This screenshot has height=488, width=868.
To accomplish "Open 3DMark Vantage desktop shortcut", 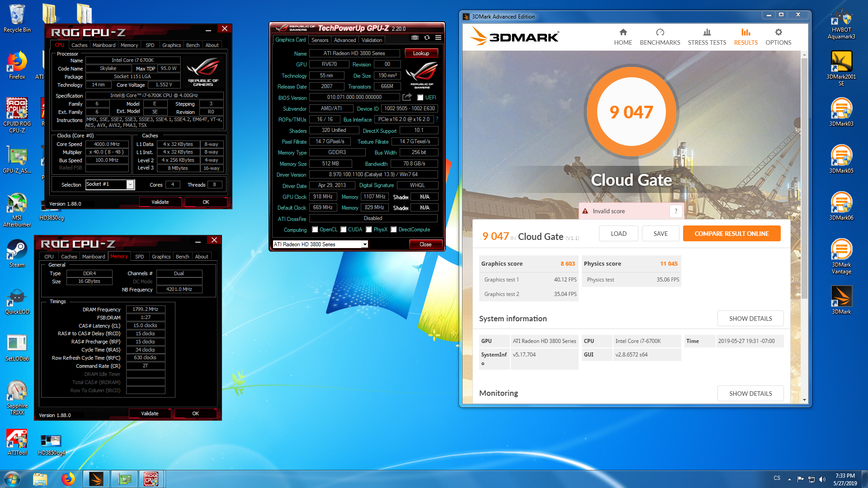I will tap(841, 256).
